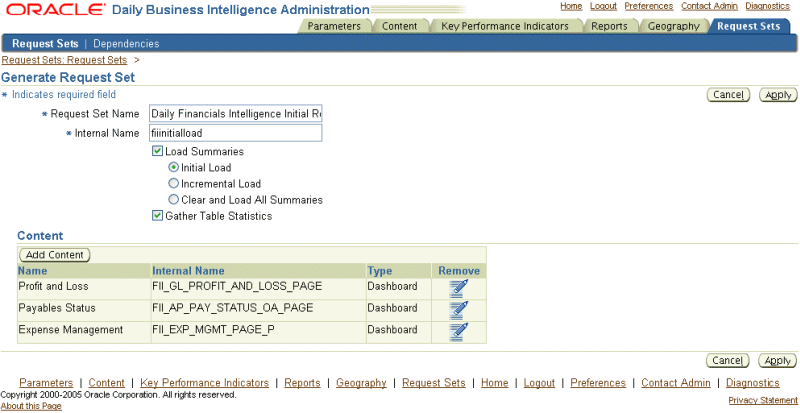The height and width of the screenshot is (413, 800).
Task: Follow the Request Sets: Request Sets breadcrumb
Action: tap(64, 60)
